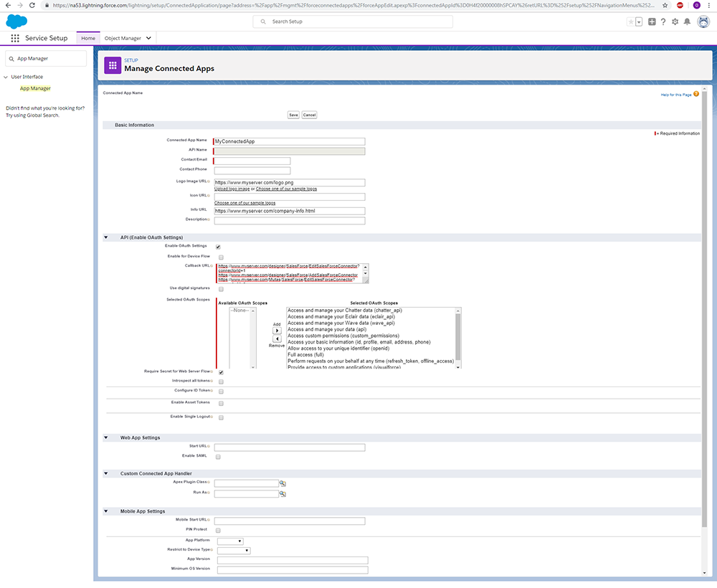Click the Add scope arrow button
The height and width of the screenshot is (588, 717).
tap(277, 331)
